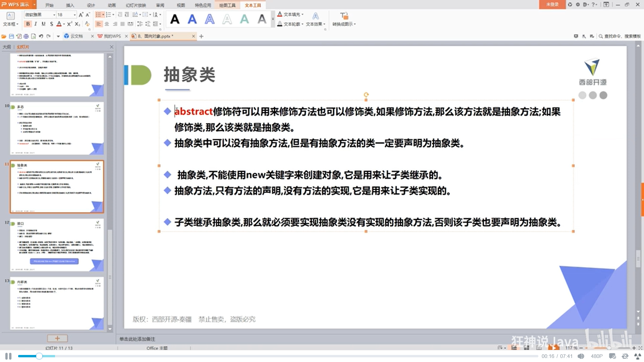
Task: Toggle Bold formatting button
Action: (28, 24)
